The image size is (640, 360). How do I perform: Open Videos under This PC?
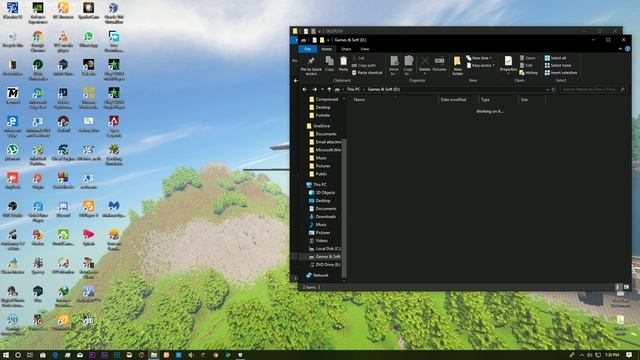(x=318, y=241)
